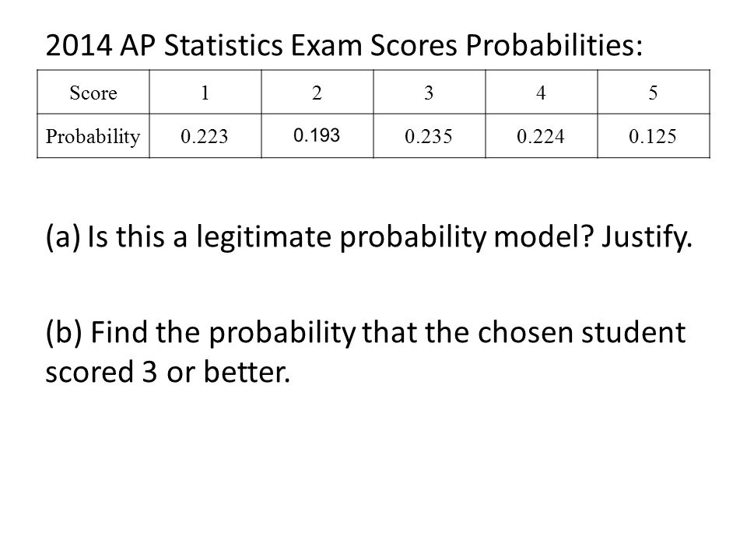The height and width of the screenshot is (560, 747).
Task: Click the score 4 column header
Action: tap(542, 92)
